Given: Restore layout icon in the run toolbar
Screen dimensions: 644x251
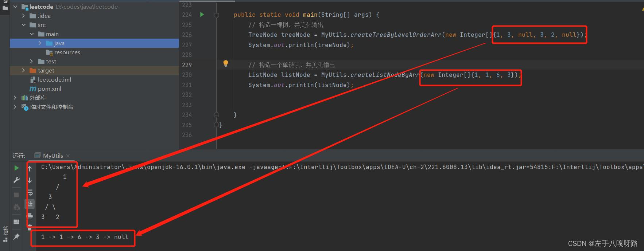Looking at the screenshot, I should pyautogui.click(x=16, y=221).
